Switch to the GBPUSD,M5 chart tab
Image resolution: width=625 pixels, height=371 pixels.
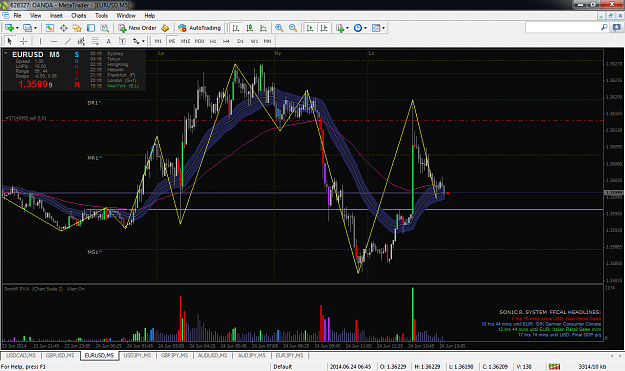coord(60,355)
